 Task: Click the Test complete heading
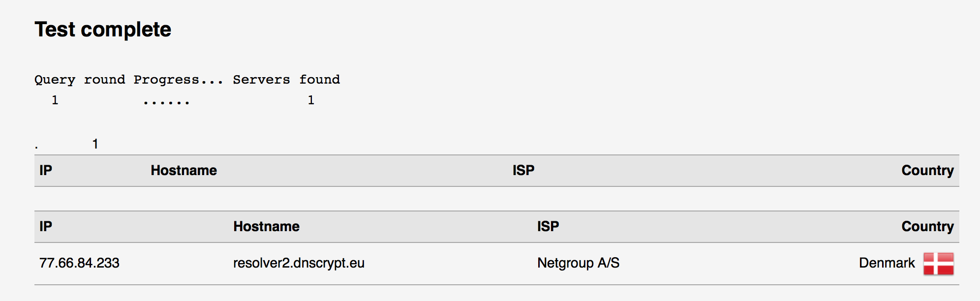point(103,30)
